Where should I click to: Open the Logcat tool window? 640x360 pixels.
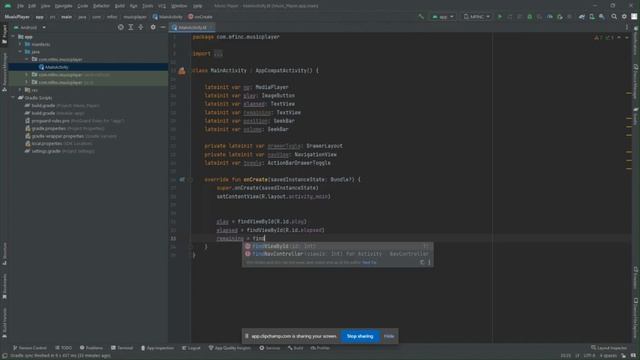191,348
